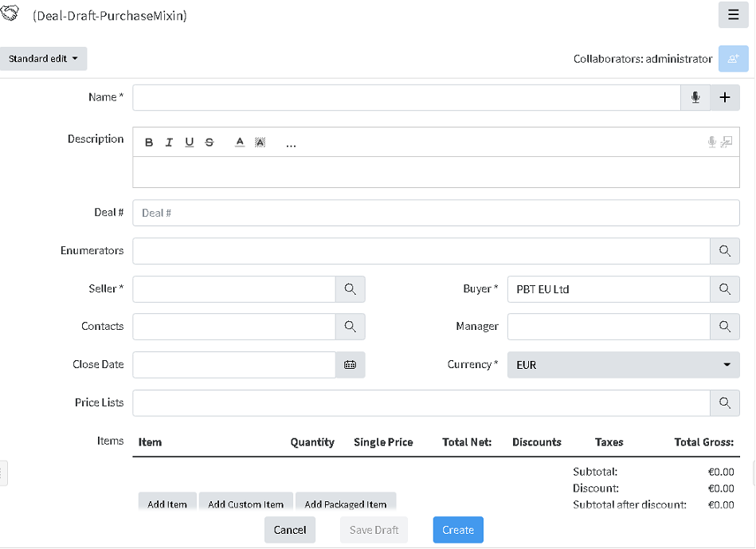The height and width of the screenshot is (549, 756).
Task: Activate the Name field microphone
Action: [x=695, y=97]
